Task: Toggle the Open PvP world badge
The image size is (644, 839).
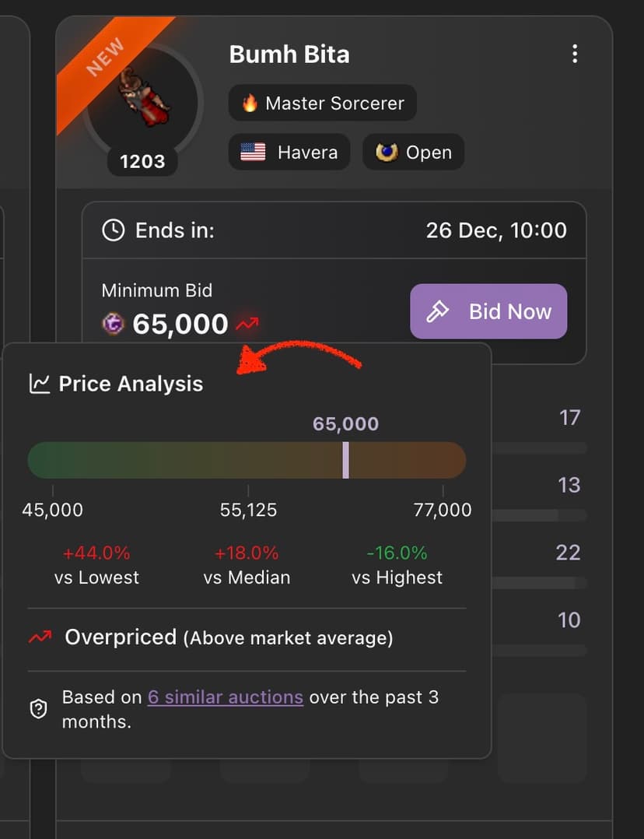Action: pyautogui.click(x=413, y=153)
